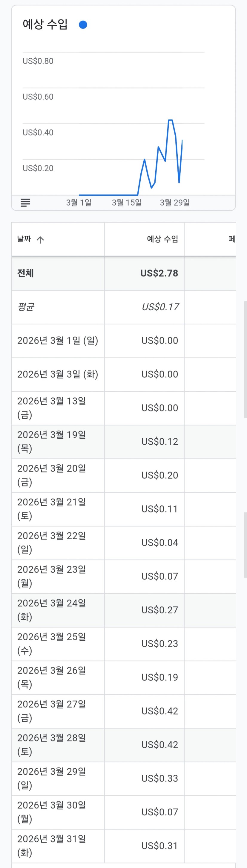The height and width of the screenshot is (868, 247).
Task: Click the 3월 15일 label on chart axis
Action: point(127,203)
